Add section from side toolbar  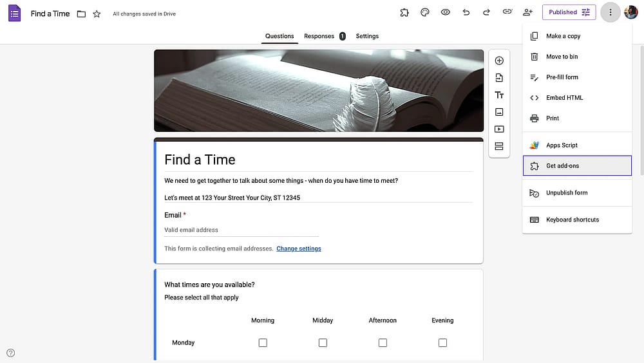coord(500,146)
